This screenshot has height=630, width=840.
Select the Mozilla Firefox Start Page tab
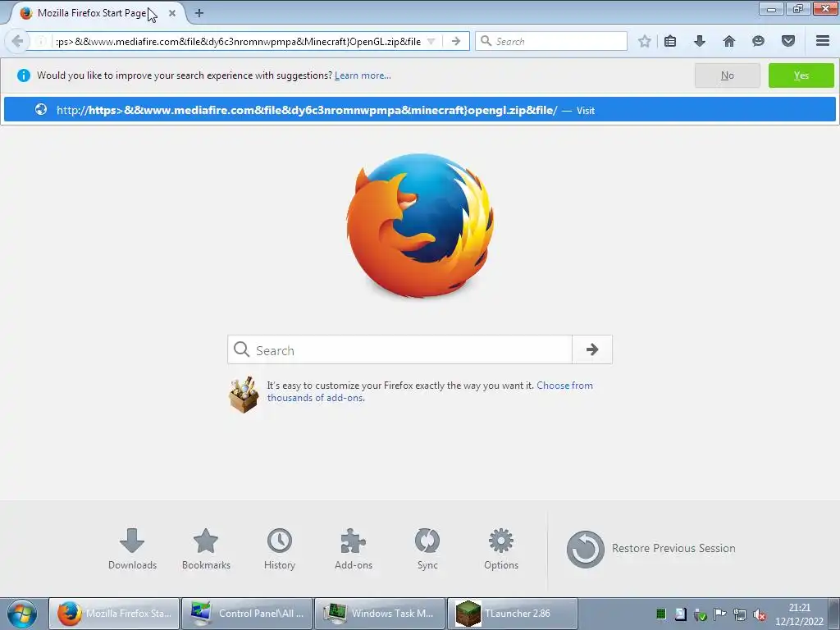97,13
